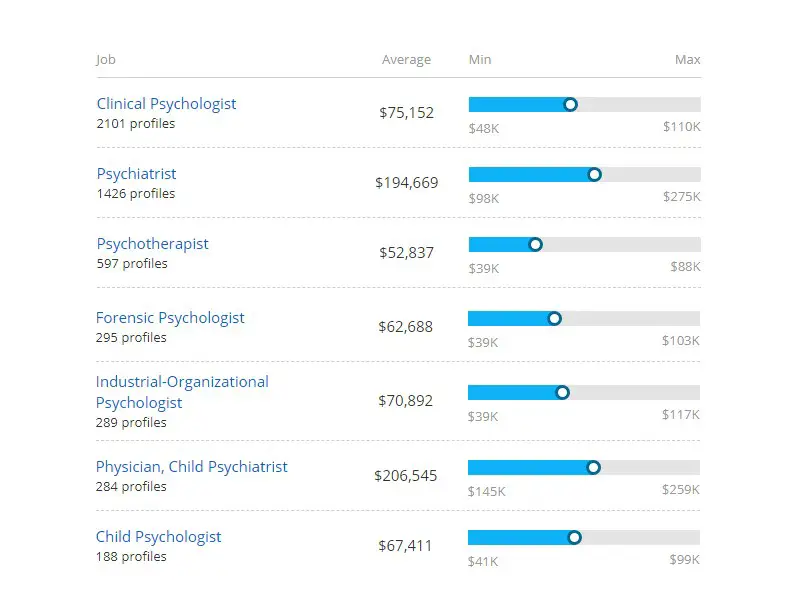Click the 2101 profiles count text
Image resolution: width=800 pixels, height=610 pixels.
point(135,124)
